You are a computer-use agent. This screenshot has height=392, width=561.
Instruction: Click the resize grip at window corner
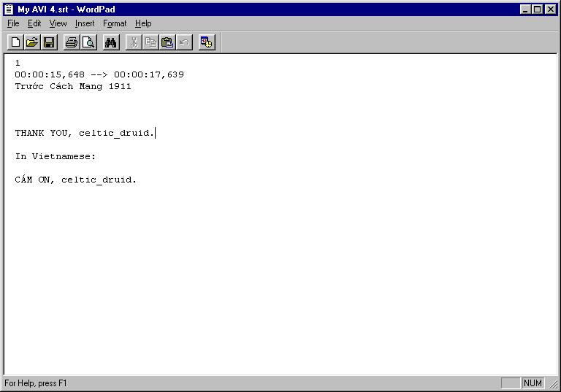554,384
